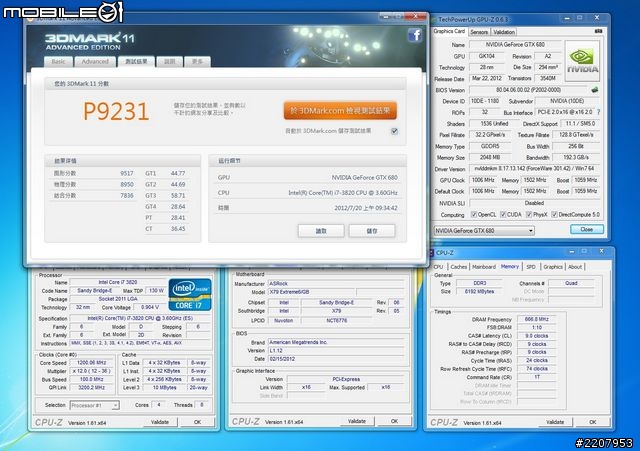Click the Bus Interface question mark icon
Image resolution: width=640 pixels, height=451 pixels.
click(598, 112)
